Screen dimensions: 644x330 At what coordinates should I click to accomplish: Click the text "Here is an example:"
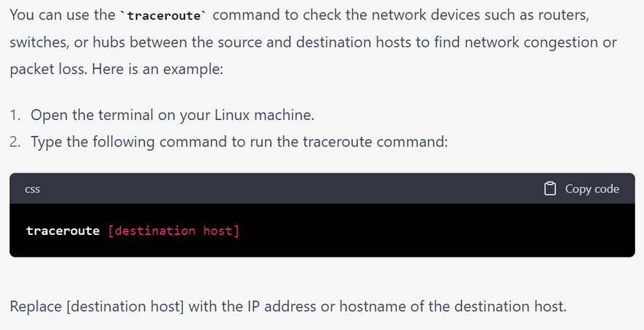tap(157, 69)
